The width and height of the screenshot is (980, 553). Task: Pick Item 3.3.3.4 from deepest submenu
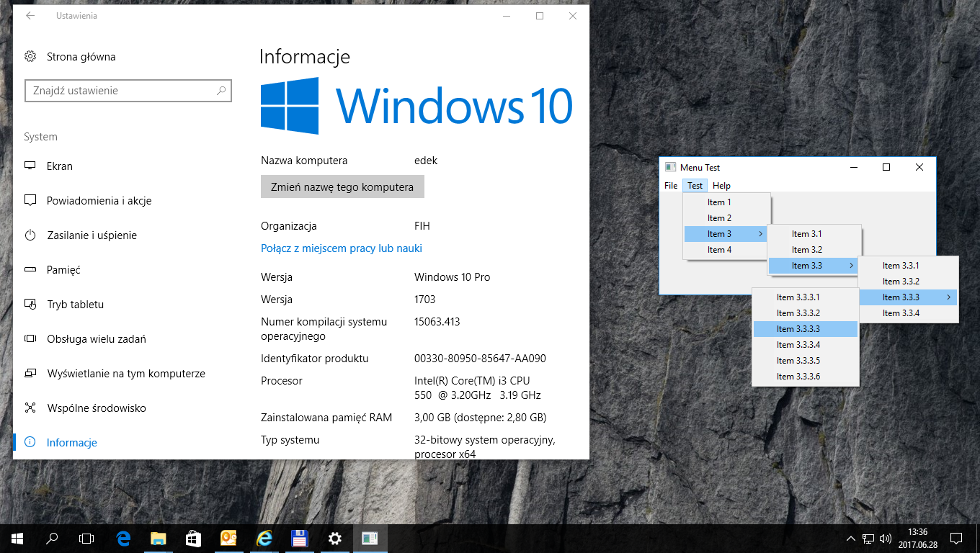click(x=806, y=345)
